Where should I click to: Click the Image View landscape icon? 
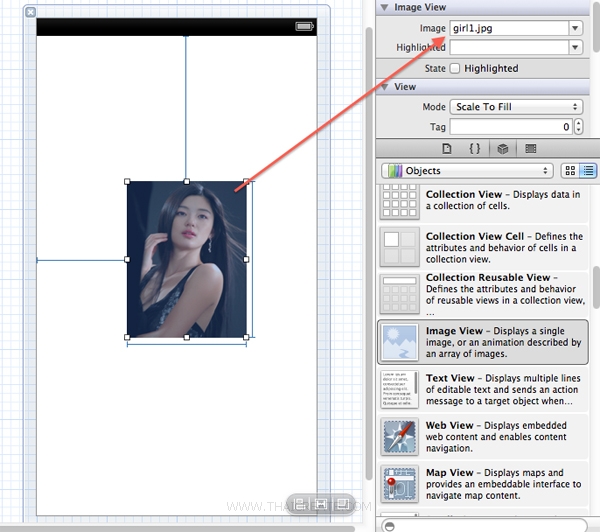click(400, 342)
